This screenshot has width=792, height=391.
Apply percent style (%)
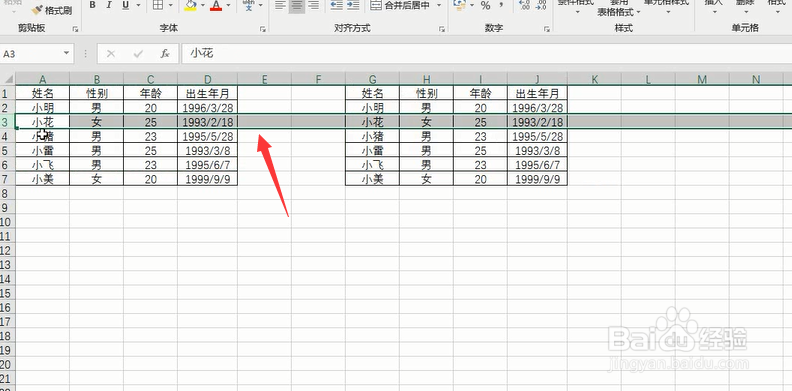(485, 6)
